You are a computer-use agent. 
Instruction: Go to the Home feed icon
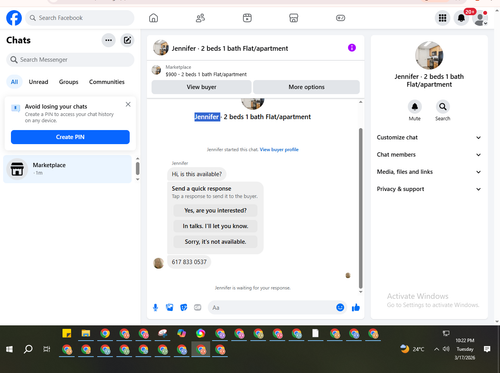point(153,18)
